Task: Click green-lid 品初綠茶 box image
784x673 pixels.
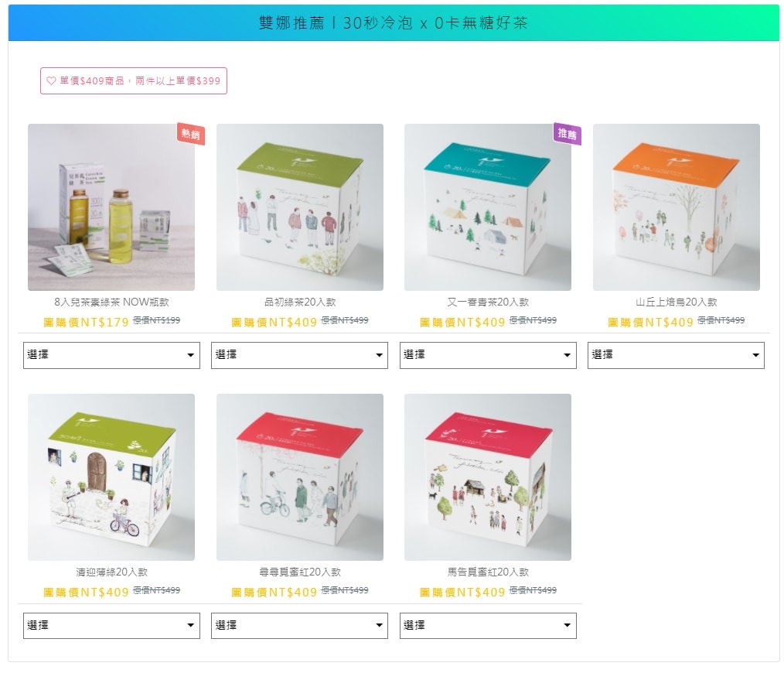Action: 300,207
